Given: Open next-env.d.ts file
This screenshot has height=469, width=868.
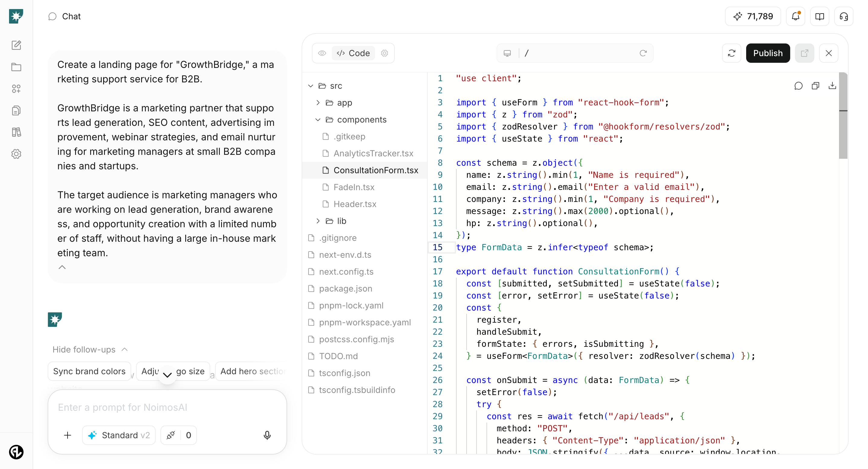Looking at the screenshot, I should pos(365,255).
